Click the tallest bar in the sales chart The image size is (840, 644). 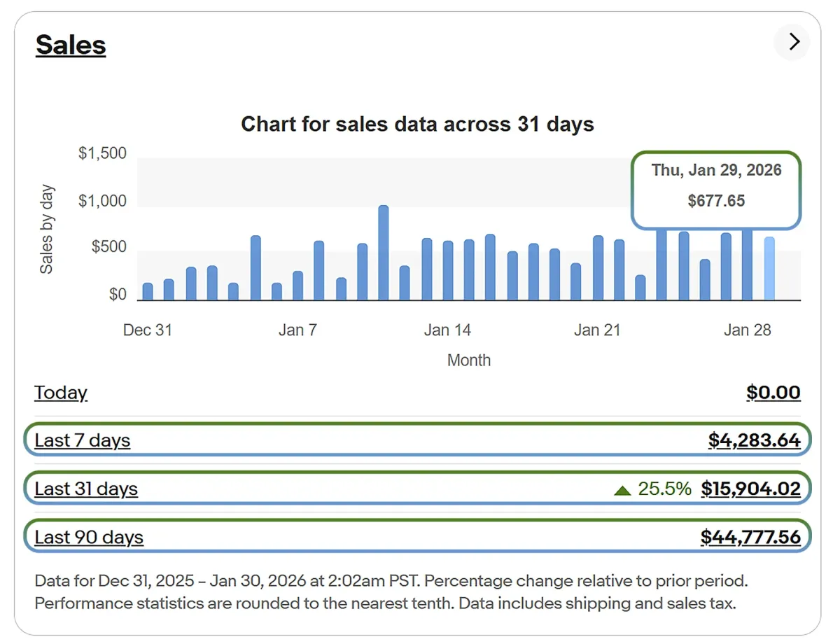pyautogui.click(x=383, y=253)
